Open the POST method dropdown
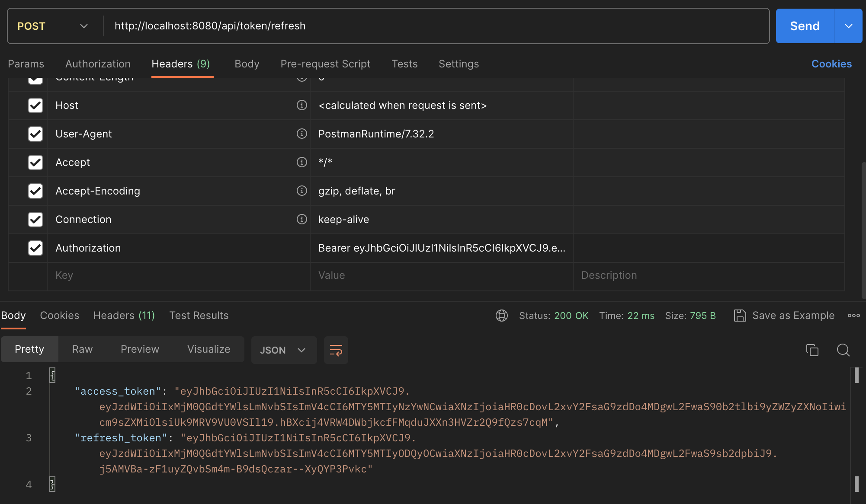Screen dimensions: 866x504 pos(52,26)
